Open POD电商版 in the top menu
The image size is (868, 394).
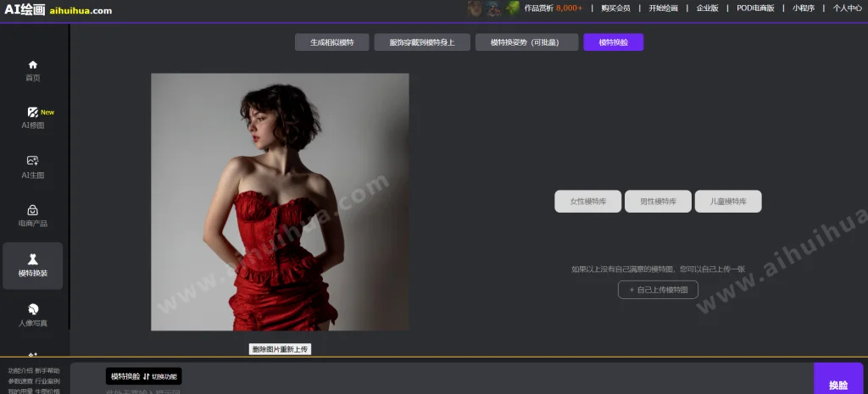[755, 8]
